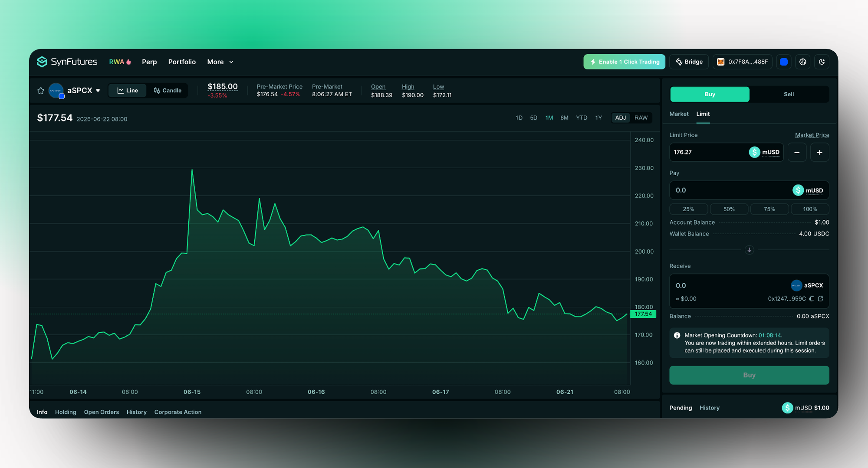
Task: Set chart range to 5D
Action: coord(534,118)
